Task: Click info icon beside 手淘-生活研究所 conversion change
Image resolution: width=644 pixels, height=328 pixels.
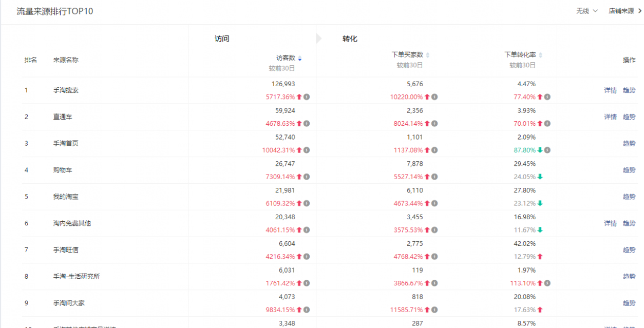Action: click(x=547, y=283)
